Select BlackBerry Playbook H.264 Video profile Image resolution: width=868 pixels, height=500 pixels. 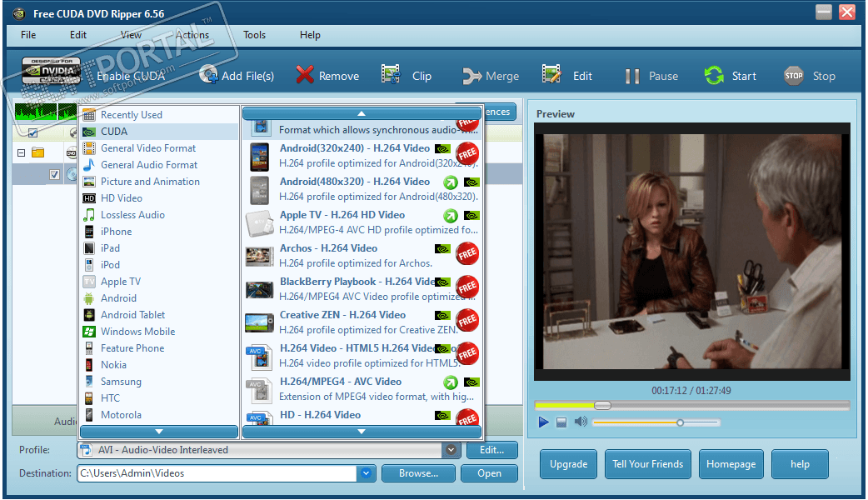coord(362,289)
